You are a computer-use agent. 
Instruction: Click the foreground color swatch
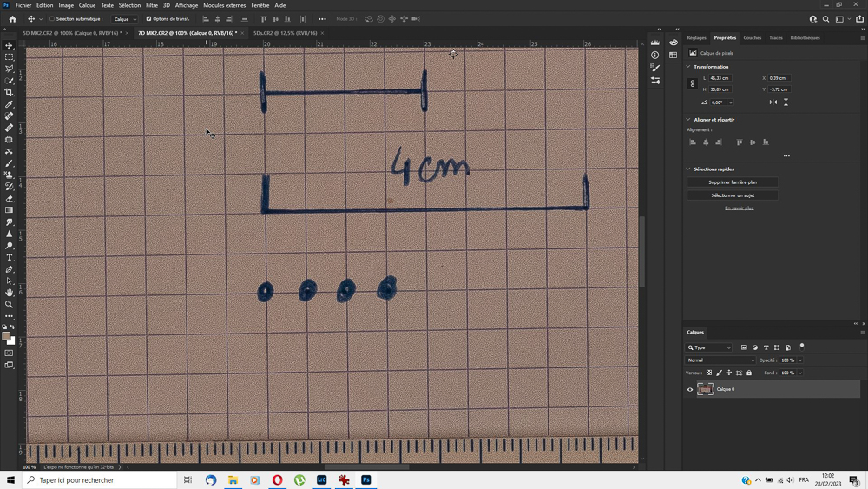coord(6,336)
